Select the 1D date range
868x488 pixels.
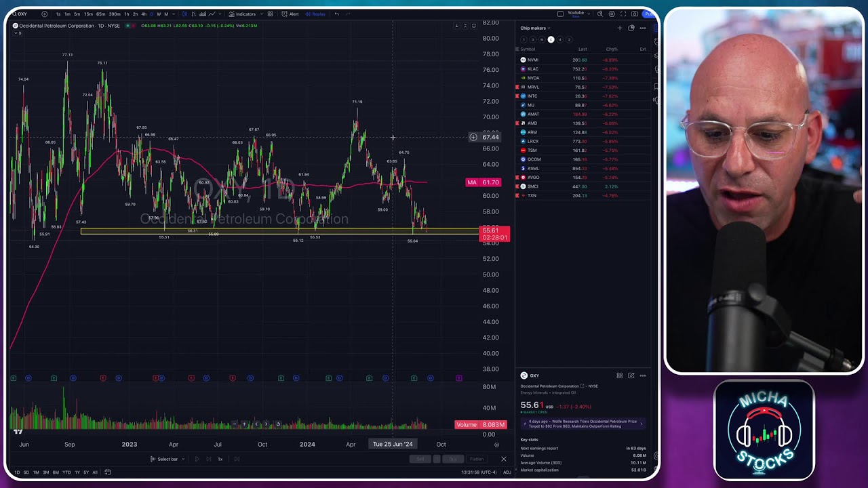point(17,472)
